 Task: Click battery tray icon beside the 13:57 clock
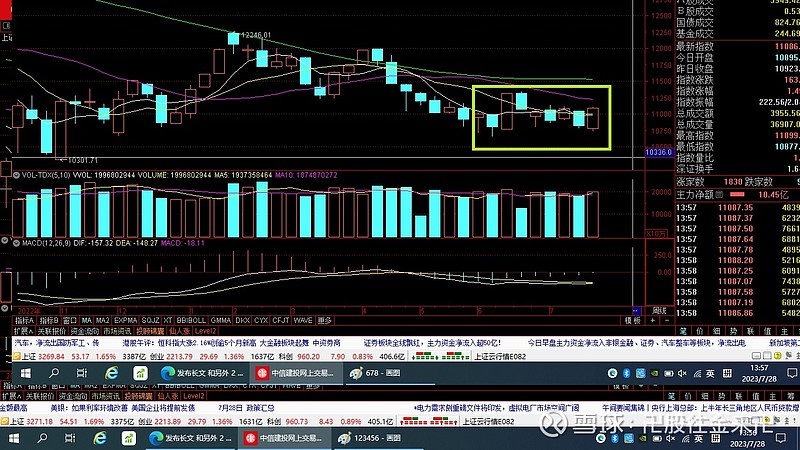point(669,373)
